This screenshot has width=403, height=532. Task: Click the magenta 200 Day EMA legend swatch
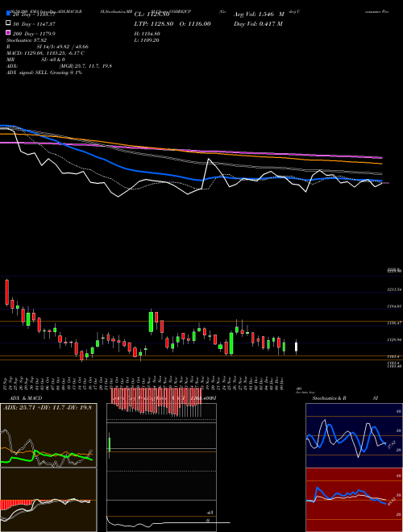[x=8, y=32]
